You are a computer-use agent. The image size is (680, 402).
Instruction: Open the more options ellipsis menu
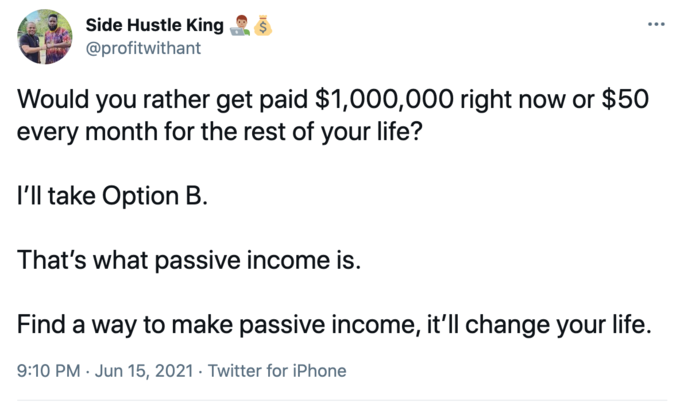pos(655,24)
